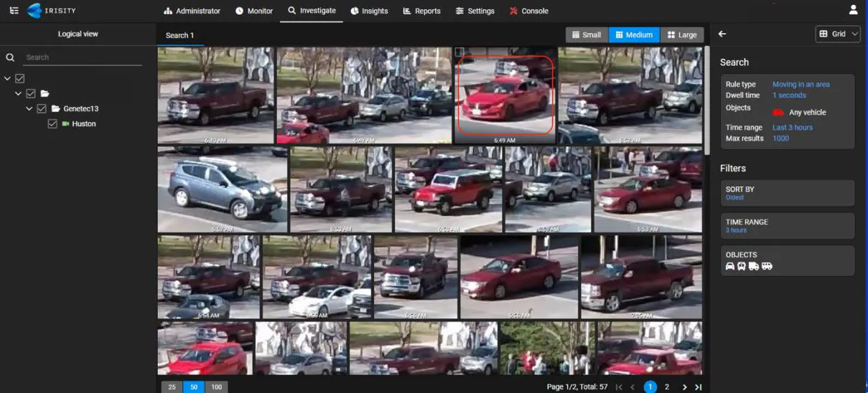Open the Grid view dropdown
Viewport: 868px width, 393px height.
[838, 34]
